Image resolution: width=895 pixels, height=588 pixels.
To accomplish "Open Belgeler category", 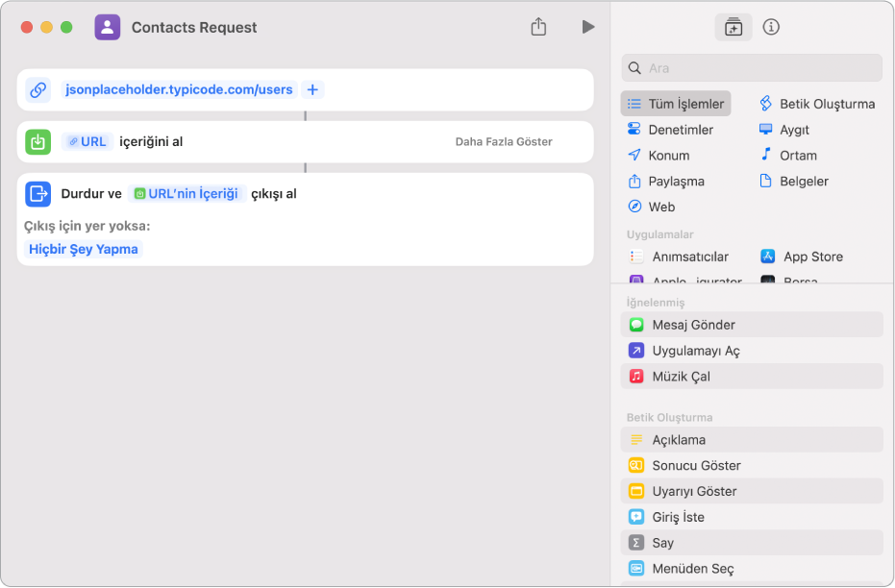I will pos(793,182).
